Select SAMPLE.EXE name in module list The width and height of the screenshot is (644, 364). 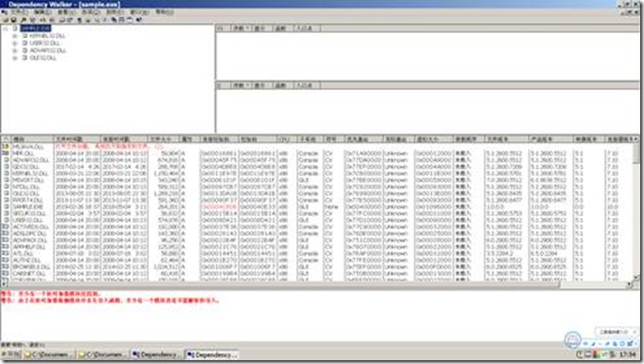[x=27, y=207]
